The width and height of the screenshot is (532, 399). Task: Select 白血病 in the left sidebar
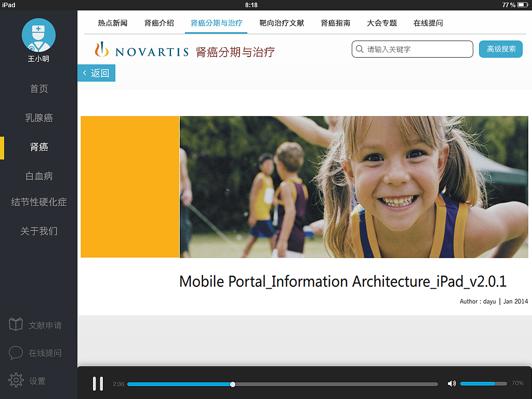(38, 176)
